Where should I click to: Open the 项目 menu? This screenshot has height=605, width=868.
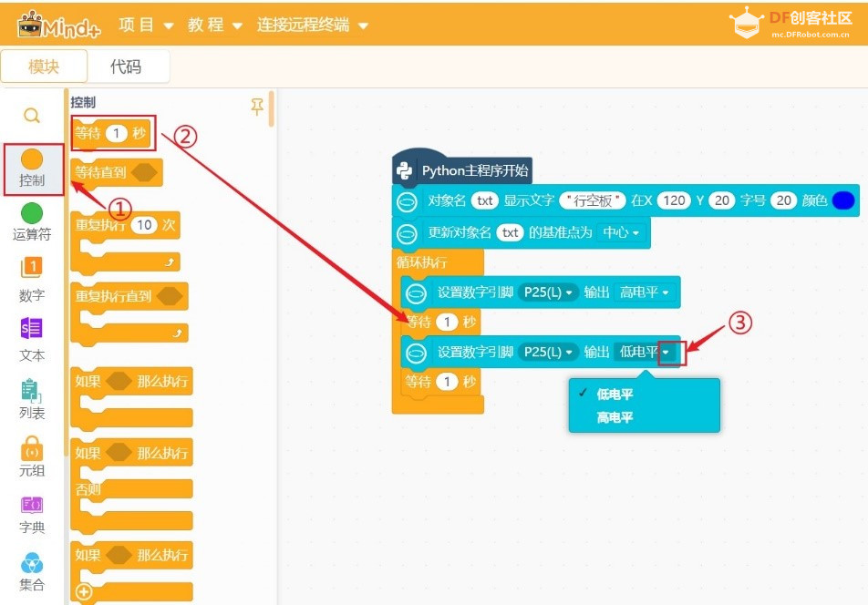coord(145,26)
